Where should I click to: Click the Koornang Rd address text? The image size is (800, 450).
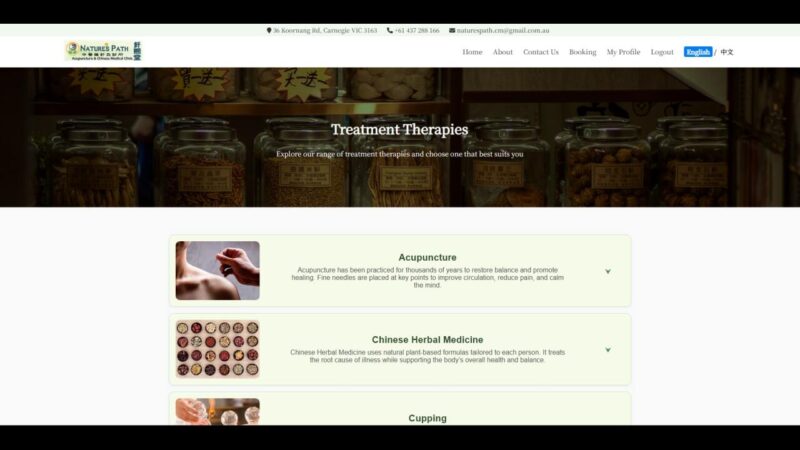coord(325,30)
